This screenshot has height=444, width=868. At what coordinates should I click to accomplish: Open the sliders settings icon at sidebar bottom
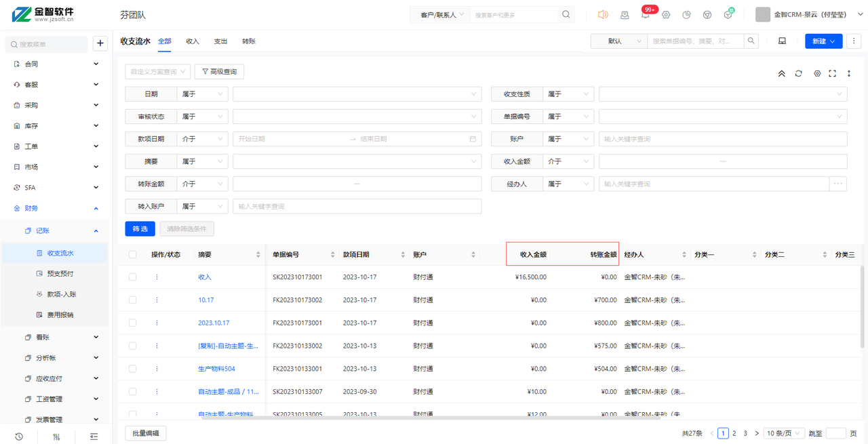click(56, 437)
